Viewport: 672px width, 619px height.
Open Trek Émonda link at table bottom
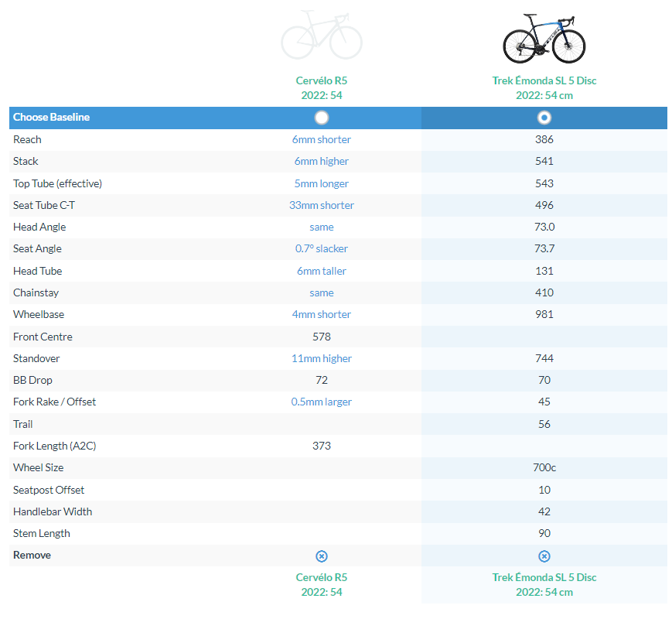(544, 585)
